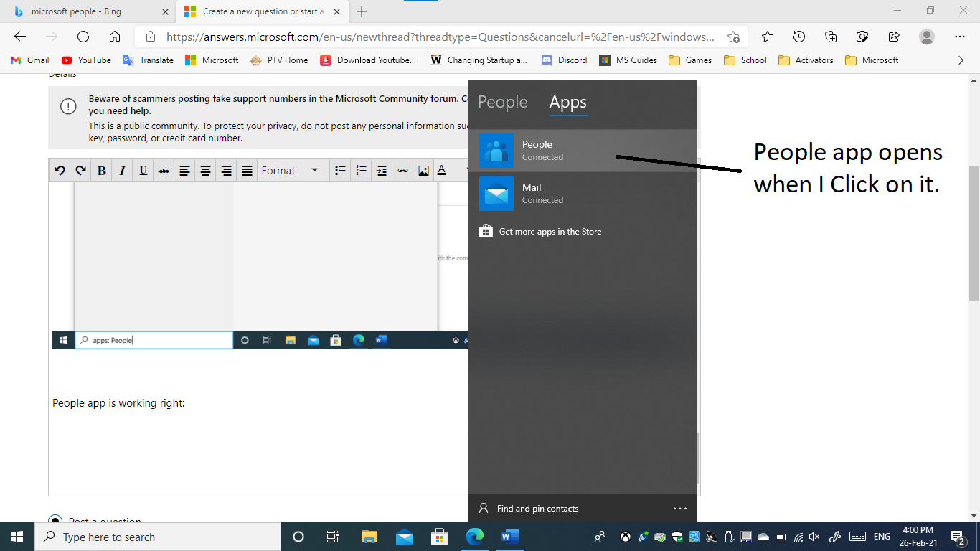The height and width of the screenshot is (551, 980).
Task: Open the YouTube bookmark
Action: [86, 60]
